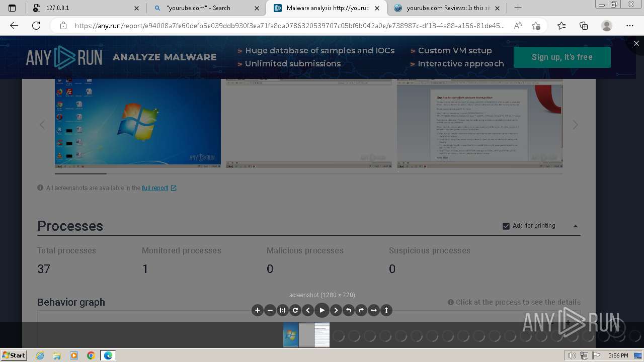Open a new browser tab
Screen dimensions: 644x362
(x=518, y=8)
